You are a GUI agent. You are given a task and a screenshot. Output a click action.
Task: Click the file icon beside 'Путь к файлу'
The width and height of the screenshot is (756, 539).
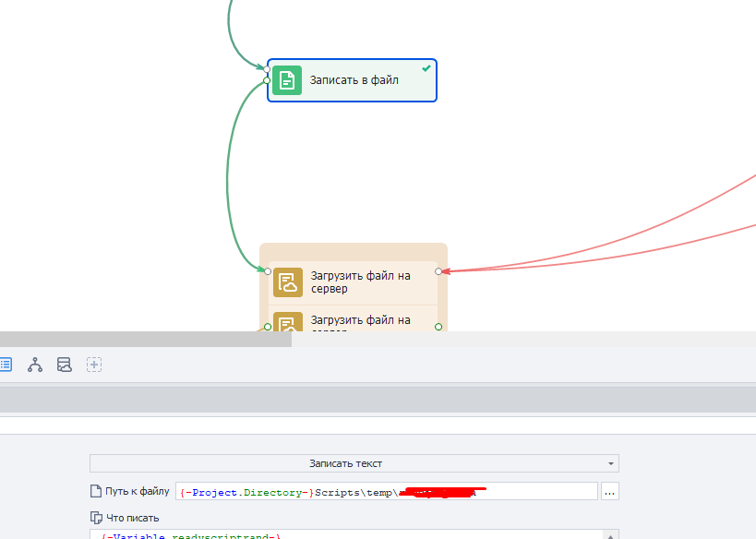click(x=96, y=491)
